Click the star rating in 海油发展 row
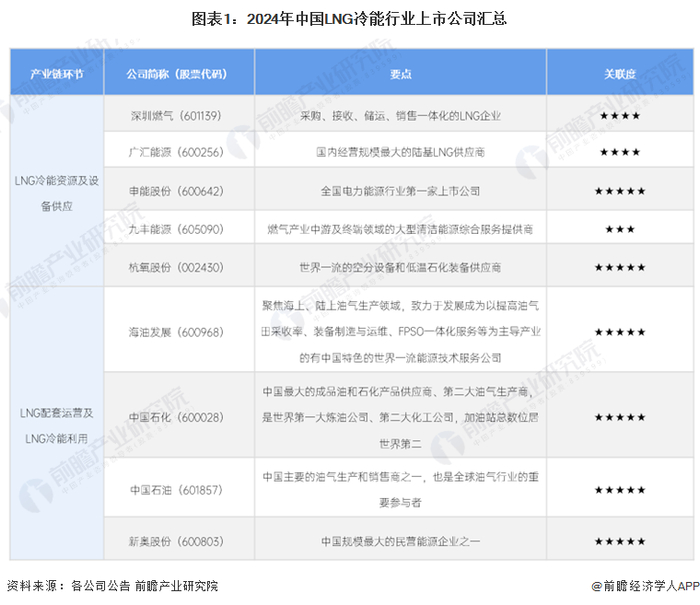Screen dimensions: 700x605 (620, 332)
